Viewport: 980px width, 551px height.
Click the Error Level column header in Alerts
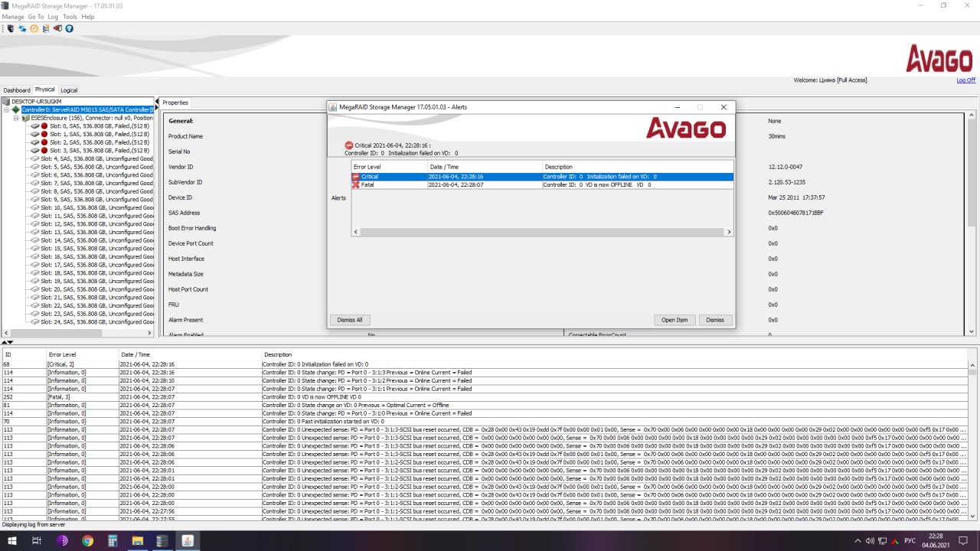click(389, 166)
